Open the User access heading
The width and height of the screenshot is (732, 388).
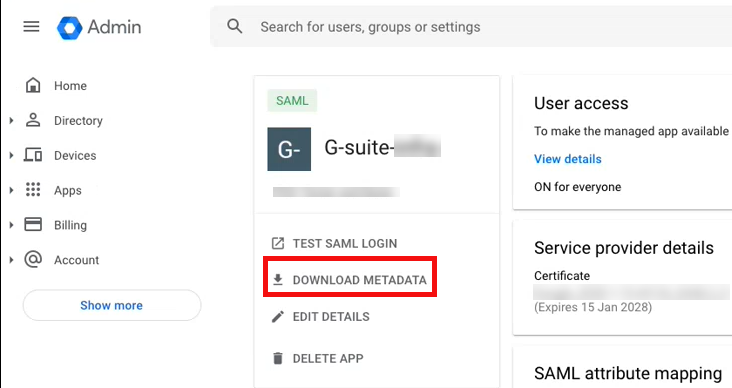pyautogui.click(x=581, y=103)
